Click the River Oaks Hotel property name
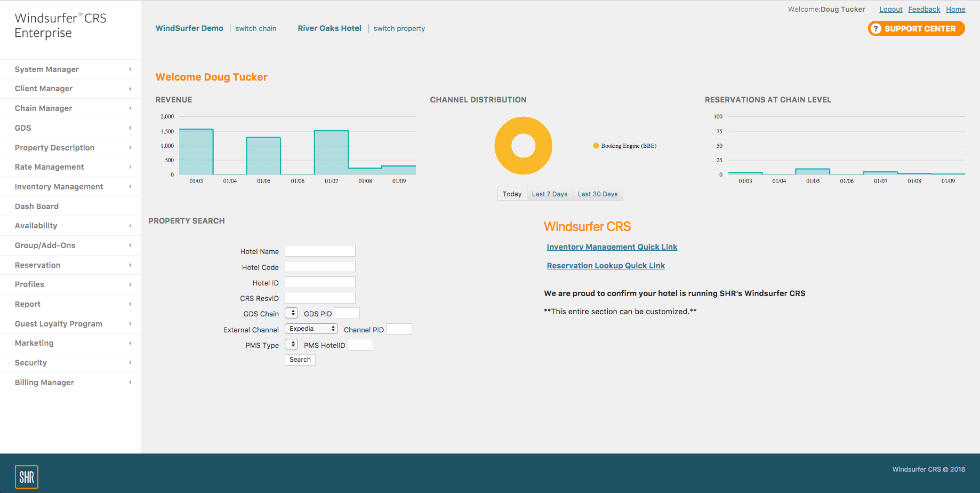 pos(330,28)
